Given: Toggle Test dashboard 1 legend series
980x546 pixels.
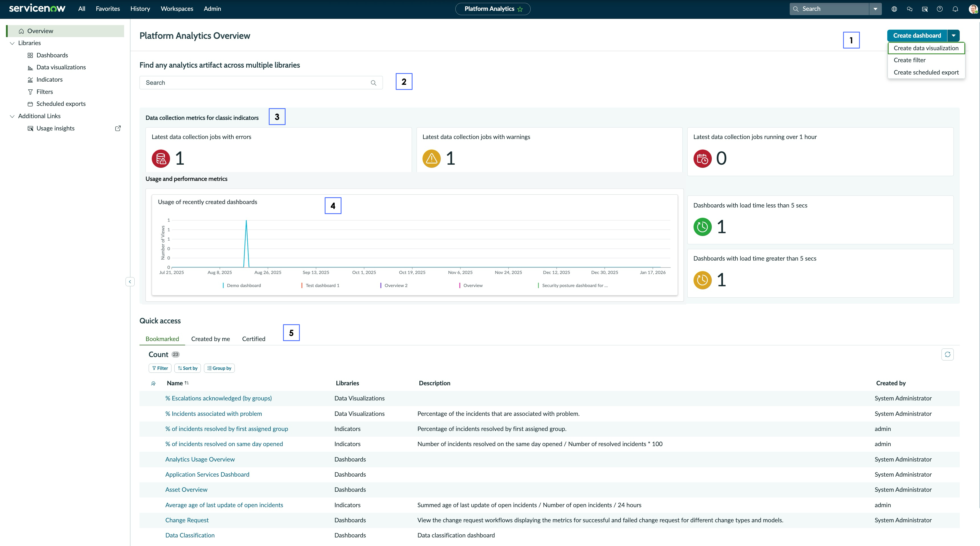Looking at the screenshot, I should point(320,285).
